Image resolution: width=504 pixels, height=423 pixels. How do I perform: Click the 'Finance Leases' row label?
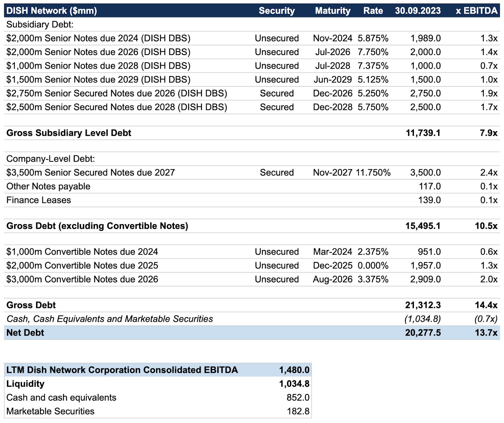38,200
